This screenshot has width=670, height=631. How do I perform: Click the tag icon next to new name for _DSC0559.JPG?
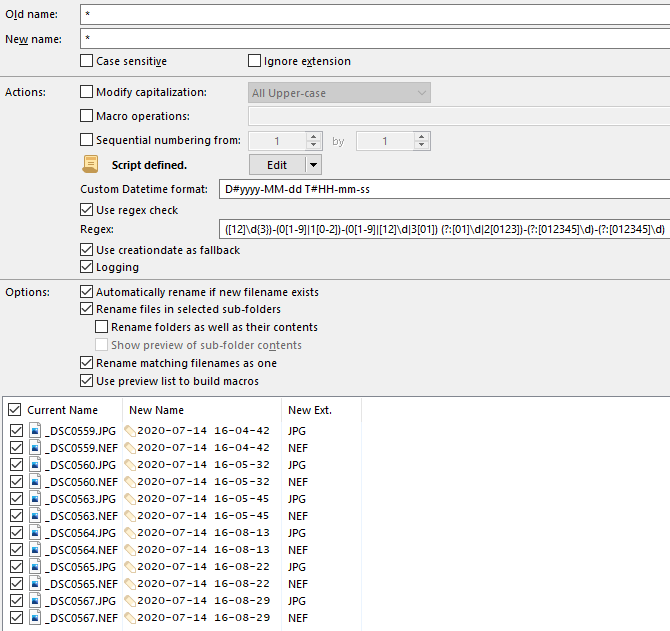click(x=130, y=431)
